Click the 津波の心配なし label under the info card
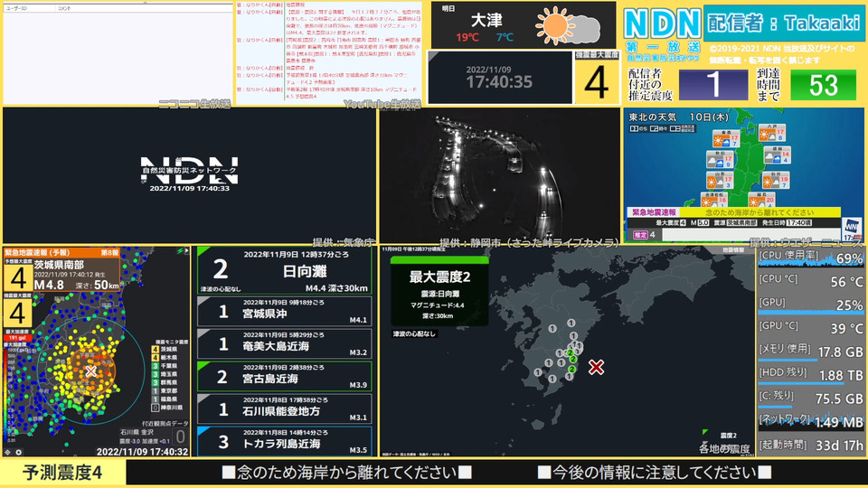The image size is (868, 488). click(414, 333)
